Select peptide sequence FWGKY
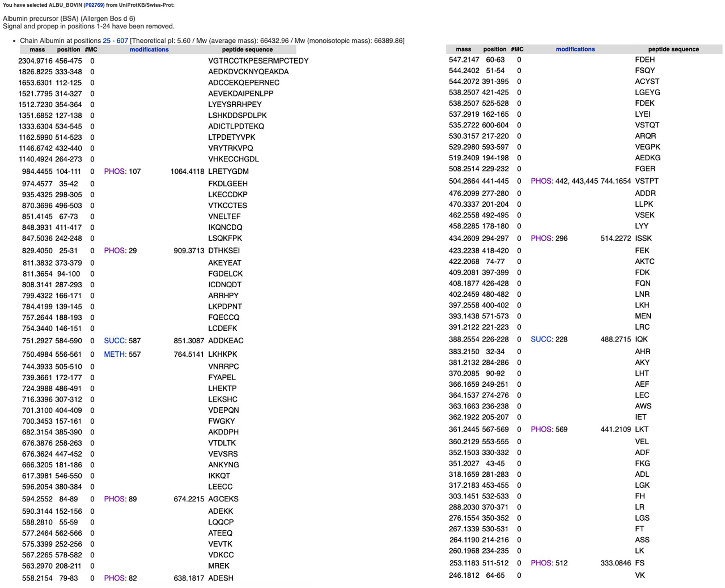The height and width of the screenshot is (588, 725). pyautogui.click(x=221, y=421)
